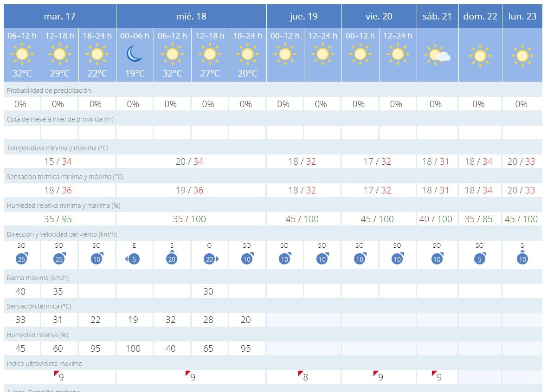547x392 pixels.
Task: Select the east wind 5 km/h icon
Action: (134, 259)
